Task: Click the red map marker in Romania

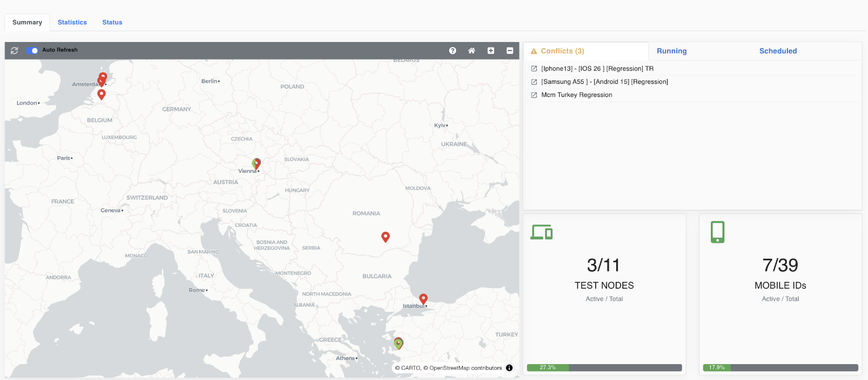Action: [385, 237]
